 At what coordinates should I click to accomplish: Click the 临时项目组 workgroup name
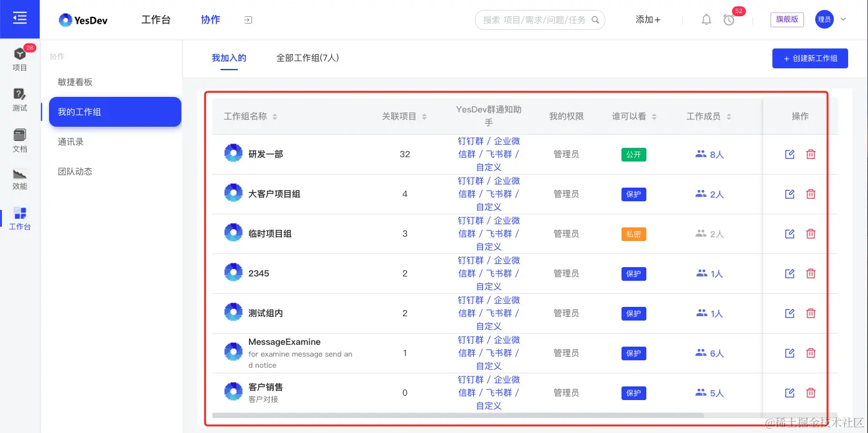click(270, 234)
